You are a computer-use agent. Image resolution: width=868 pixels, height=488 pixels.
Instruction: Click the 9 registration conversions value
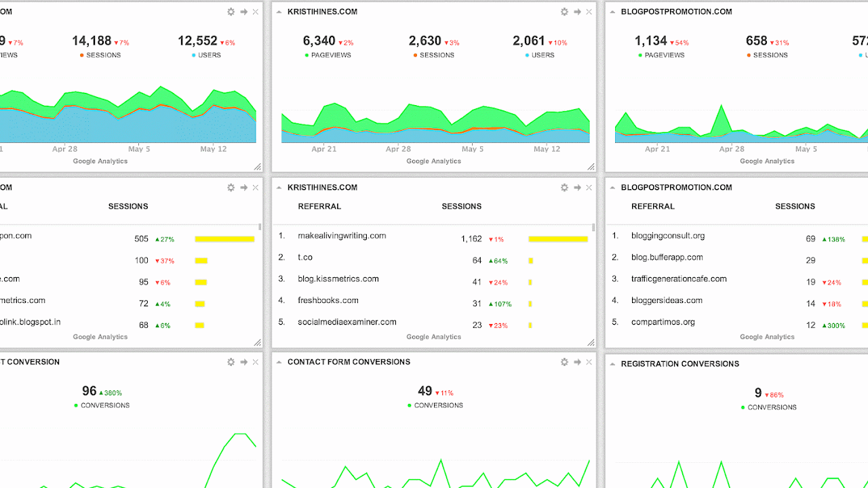pyautogui.click(x=758, y=393)
